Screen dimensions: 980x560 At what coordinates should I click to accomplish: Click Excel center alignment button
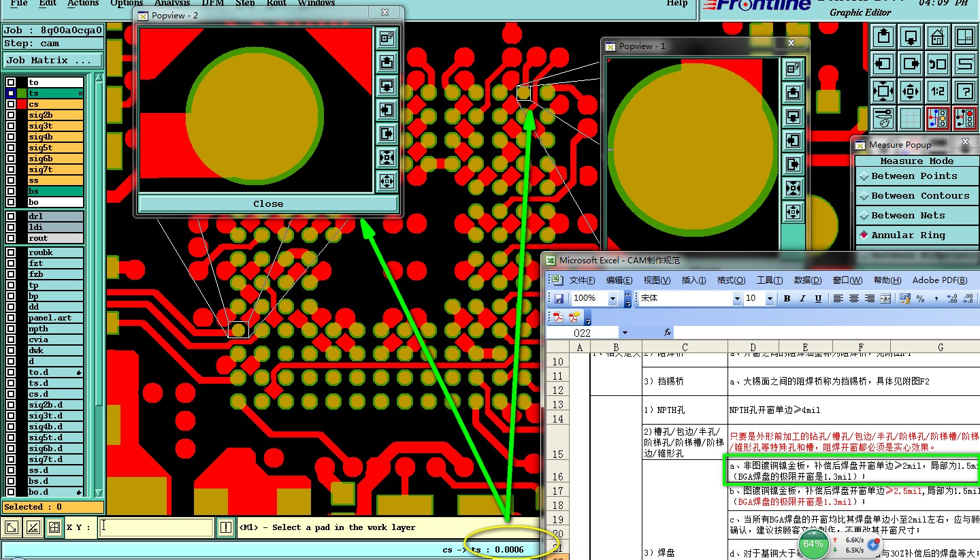pyautogui.click(x=854, y=299)
